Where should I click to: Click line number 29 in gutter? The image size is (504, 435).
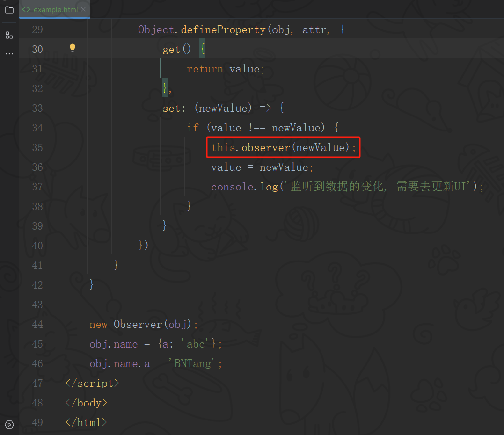tap(37, 29)
